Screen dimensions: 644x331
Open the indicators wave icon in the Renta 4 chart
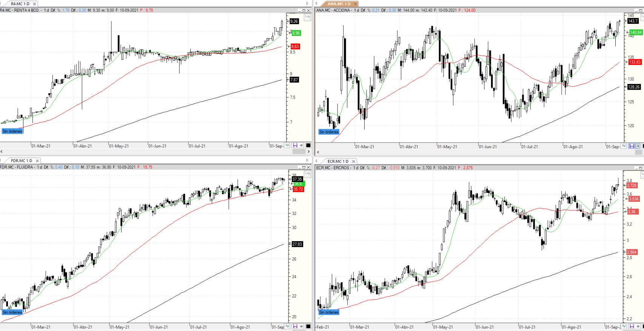pos(288,145)
